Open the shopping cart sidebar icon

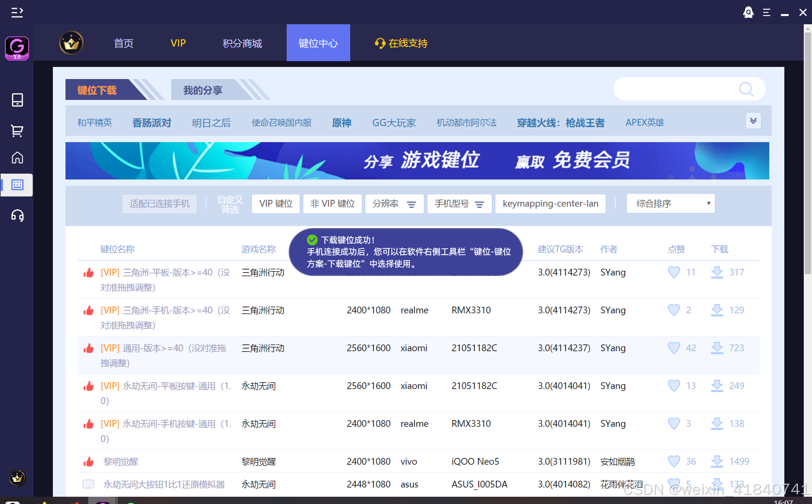[17, 130]
